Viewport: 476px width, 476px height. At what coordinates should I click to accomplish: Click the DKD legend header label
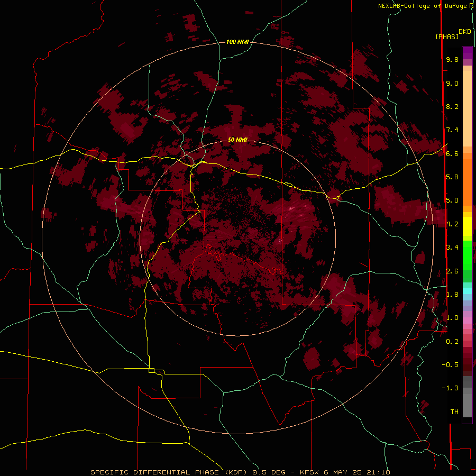(x=465, y=32)
